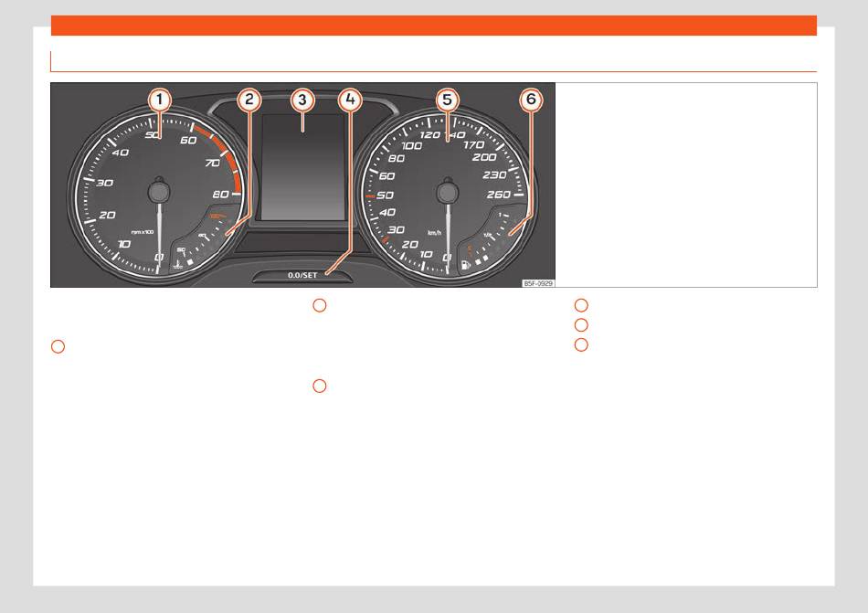This screenshot has width=868, height=613.
Task: Select the 260 mark on the speedometer
Action: pyautogui.click(x=498, y=195)
